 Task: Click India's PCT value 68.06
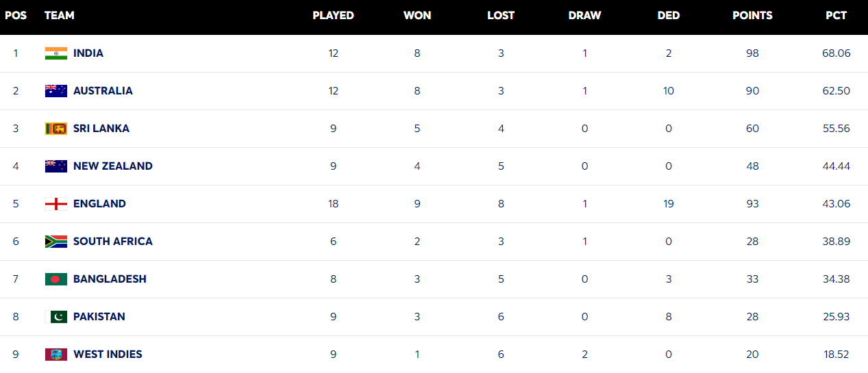pos(836,53)
